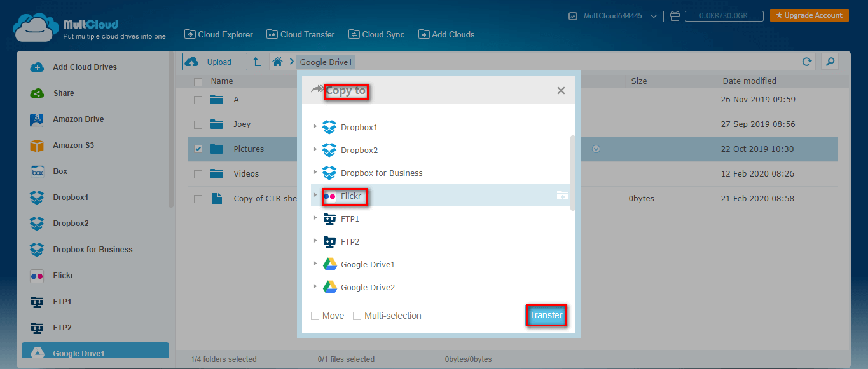Open MultCloud644445 account dropdown

654,17
